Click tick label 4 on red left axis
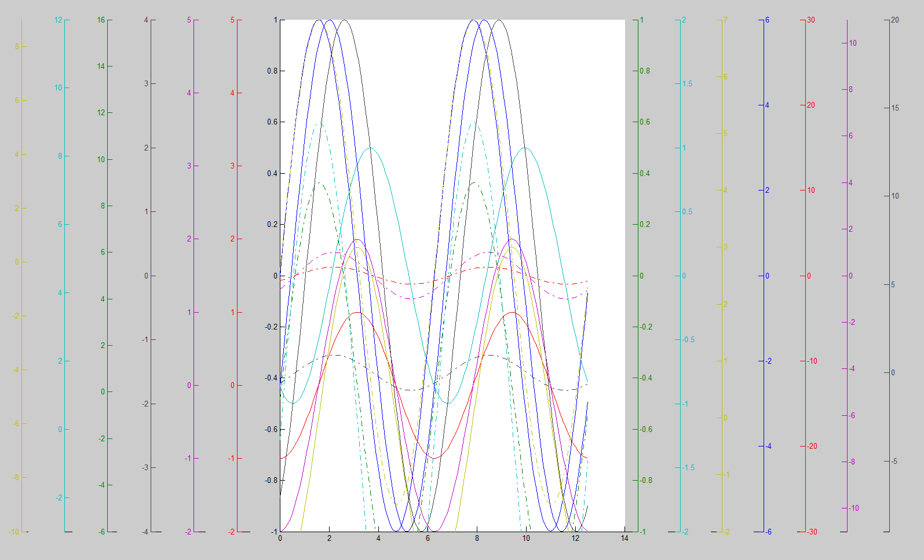Image resolution: width=924 pixels, height=560 pixels. click(232, 93)
